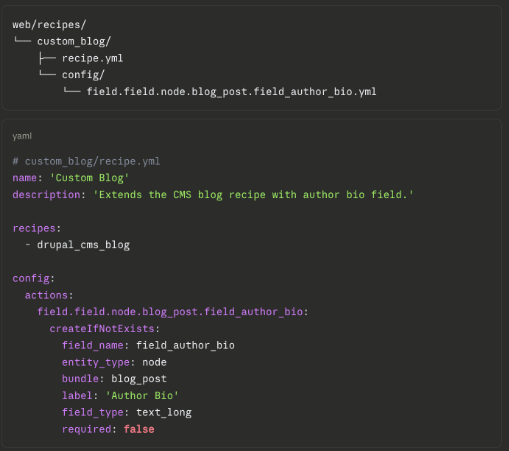Click the text_long field type value
This screenshot has height=451, width=509.
[164, 413]
